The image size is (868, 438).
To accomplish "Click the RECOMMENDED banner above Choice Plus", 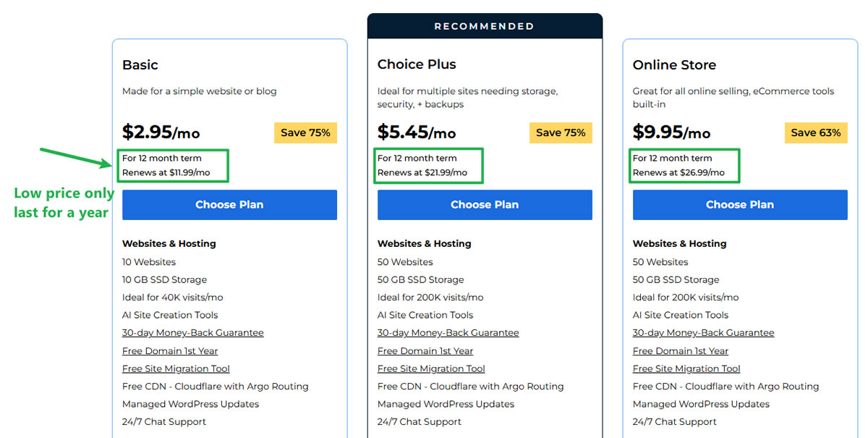I will pos(485,26).
